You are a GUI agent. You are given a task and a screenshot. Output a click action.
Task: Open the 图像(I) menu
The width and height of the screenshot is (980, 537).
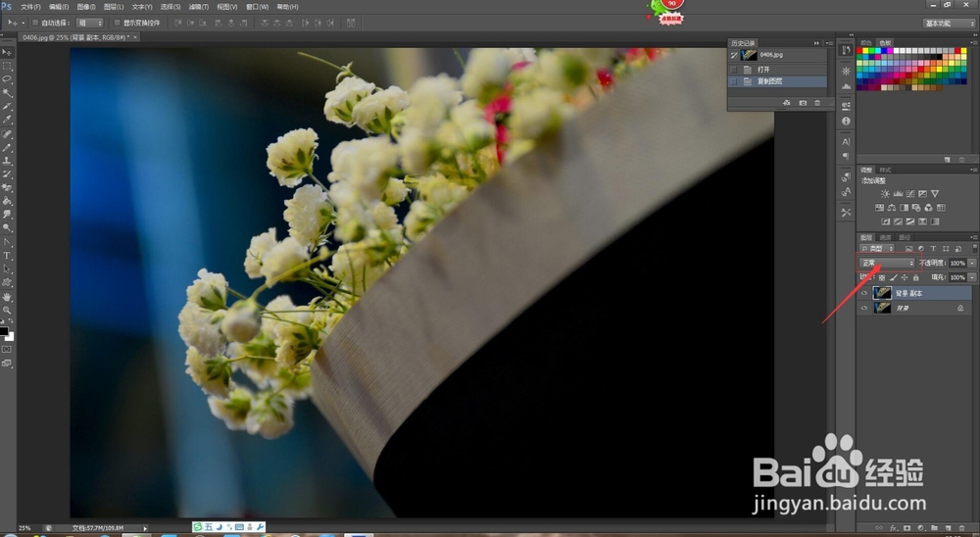(x=85, y=7)
